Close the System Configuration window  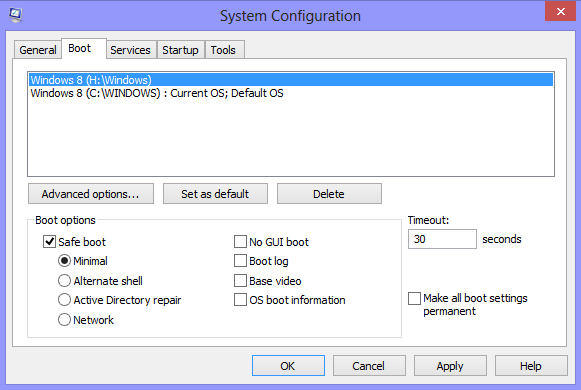pos(560,11)
